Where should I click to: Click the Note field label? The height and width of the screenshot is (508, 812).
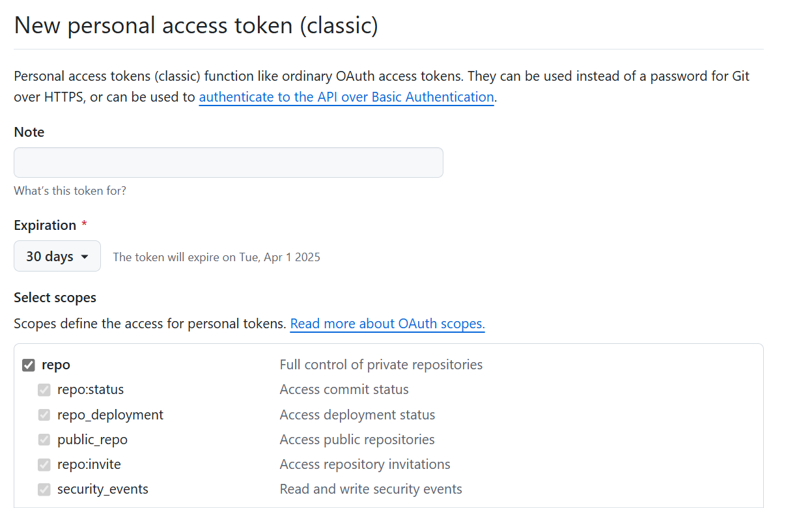(29, 132)
